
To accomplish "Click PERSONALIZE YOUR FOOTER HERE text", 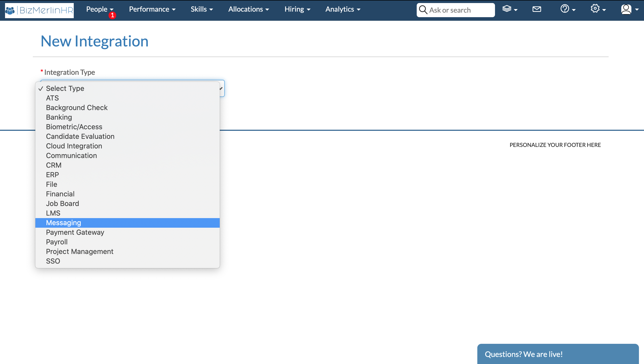I will point(555,145).
